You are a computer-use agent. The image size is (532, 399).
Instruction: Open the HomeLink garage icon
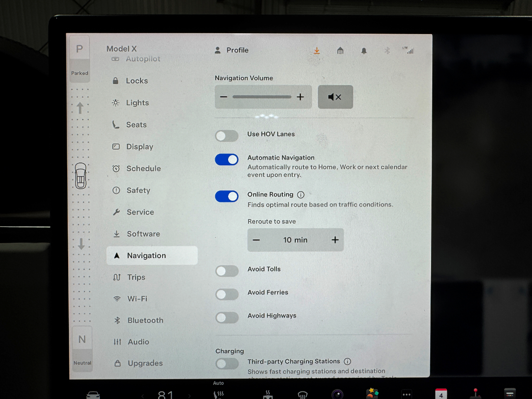[340, 51]
